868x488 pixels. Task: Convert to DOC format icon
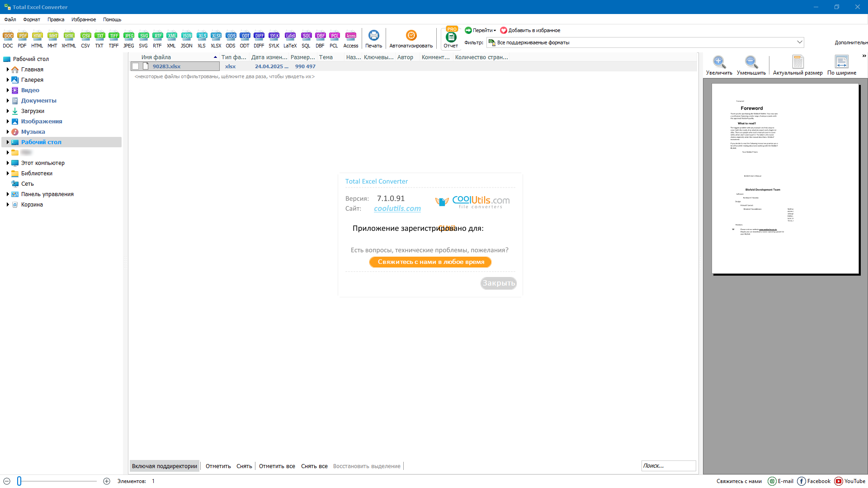(x=8, y=39)
